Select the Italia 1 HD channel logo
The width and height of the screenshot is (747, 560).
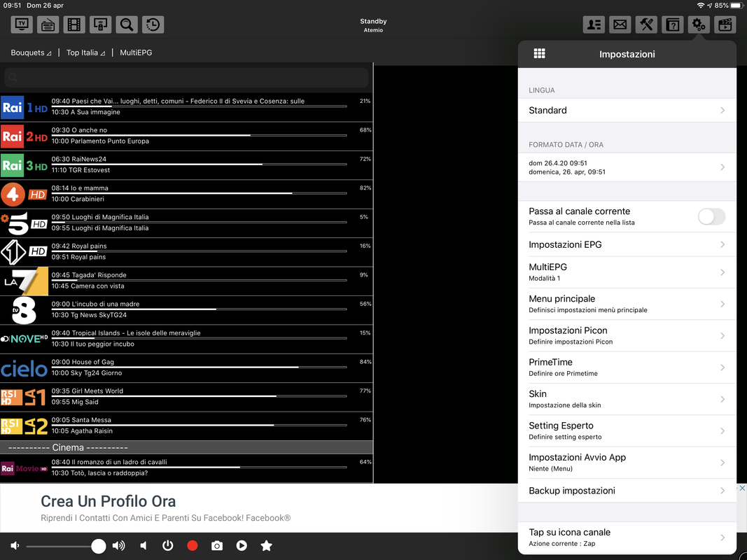pyautogui.click(x=24, y=253)
